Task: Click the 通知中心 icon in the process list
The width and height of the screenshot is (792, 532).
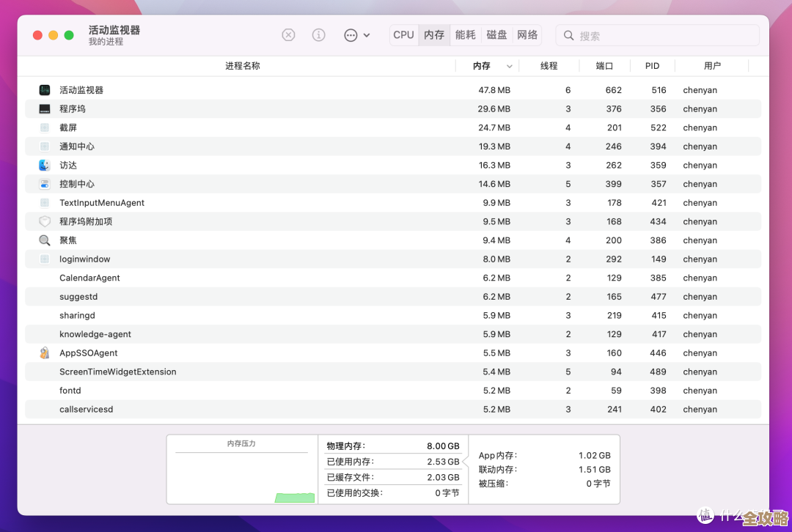Action: (44, 146)
